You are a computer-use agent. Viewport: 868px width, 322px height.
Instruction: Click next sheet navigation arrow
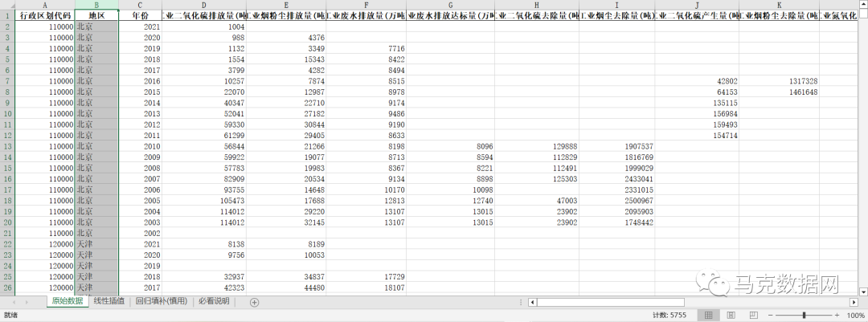(x=27, y=302)
